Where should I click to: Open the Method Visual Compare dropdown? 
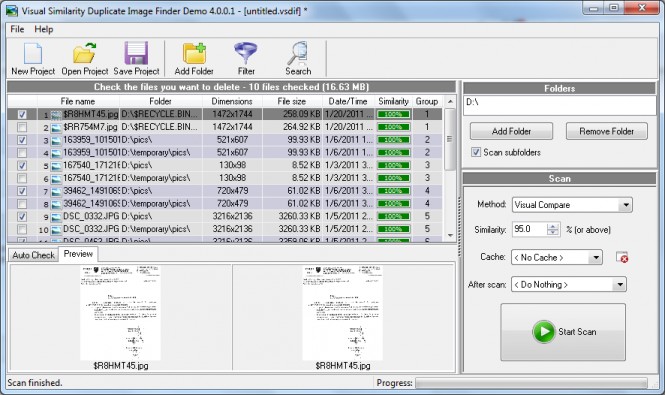pyautogui.click(x=626, y=205)
